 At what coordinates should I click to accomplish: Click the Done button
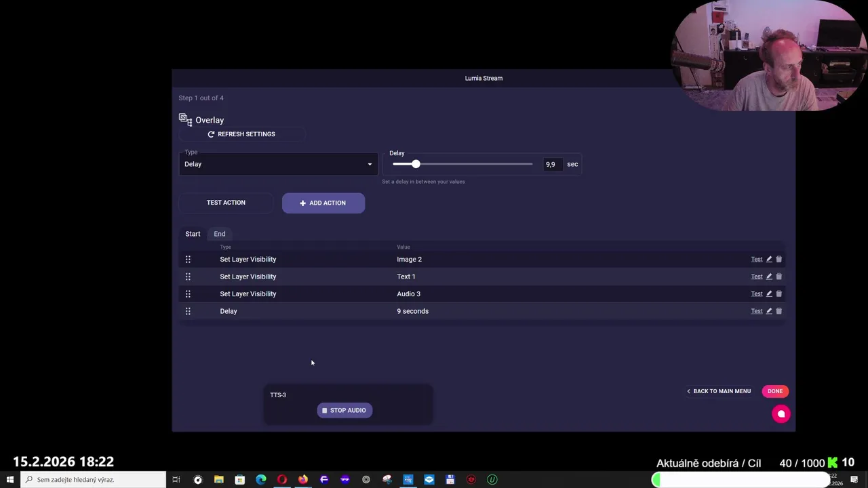click(x=775, y=391)
